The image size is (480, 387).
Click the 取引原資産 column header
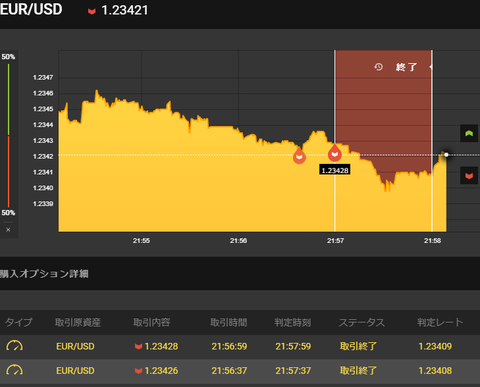point(78,322)
